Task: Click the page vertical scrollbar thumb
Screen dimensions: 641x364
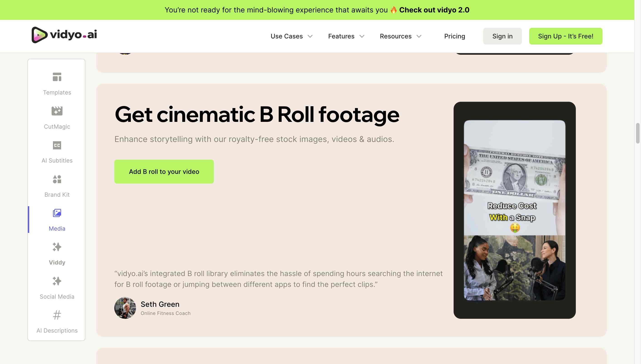Action: pos(638,133)
